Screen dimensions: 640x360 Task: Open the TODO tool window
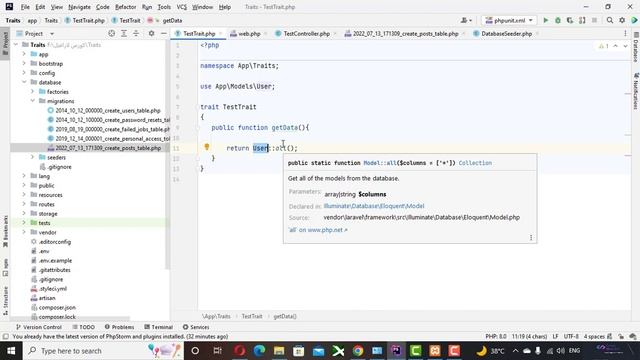(83, 327)
